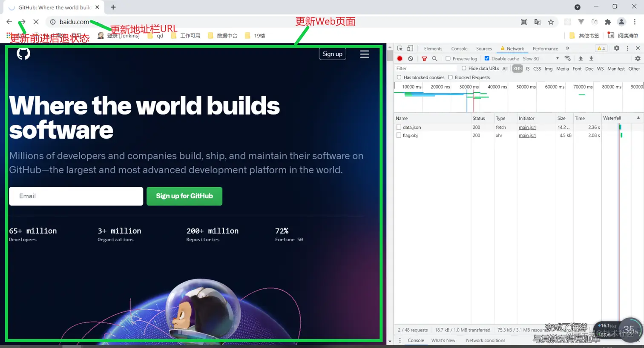
Task: Open the Chrome extensions puzzle icon
Action: click(x=608, y=22)
